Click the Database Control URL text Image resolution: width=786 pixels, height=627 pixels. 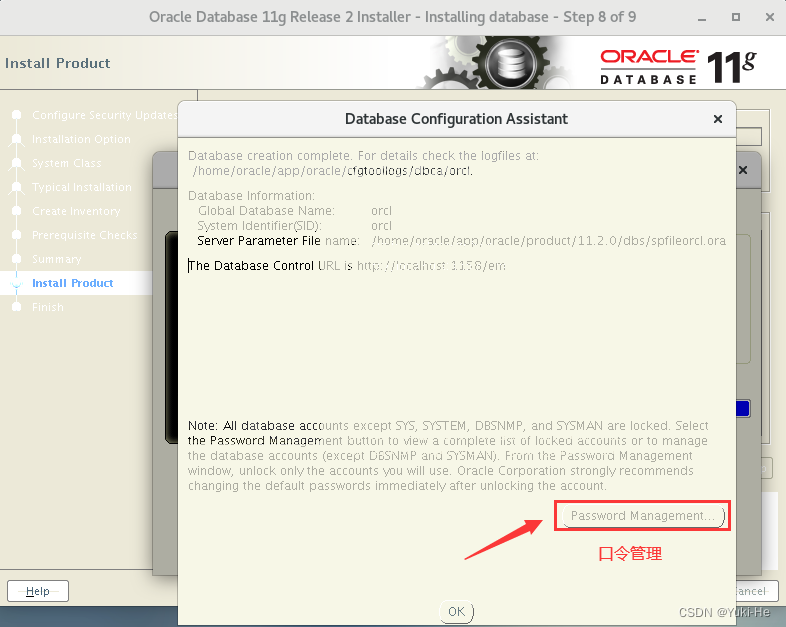coord(347,266)
